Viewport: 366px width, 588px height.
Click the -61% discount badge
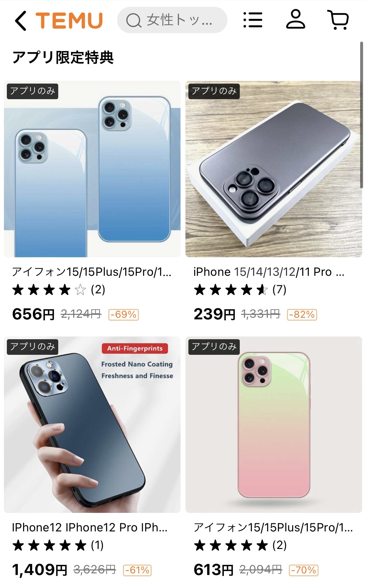pyautogui.click(x=137, y=570)
